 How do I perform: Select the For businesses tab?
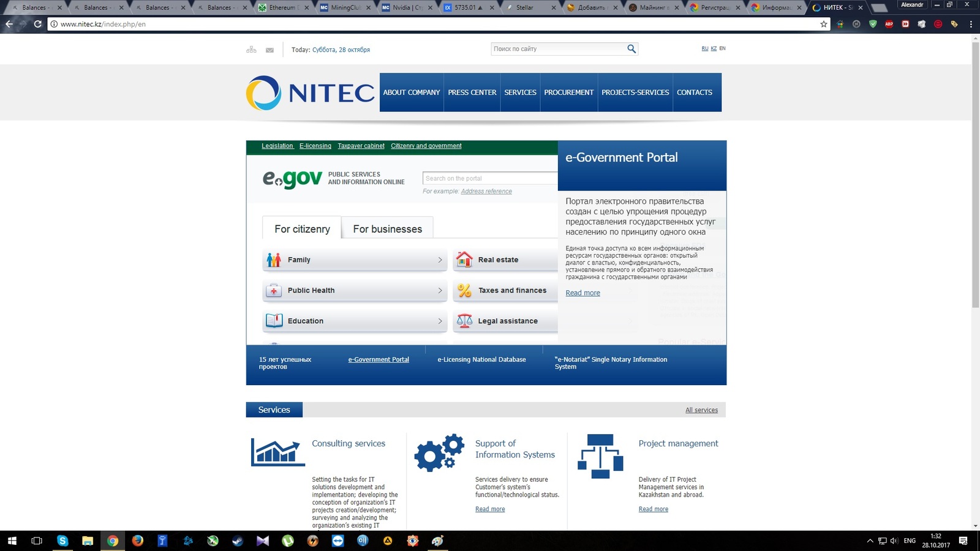point(388,228)
